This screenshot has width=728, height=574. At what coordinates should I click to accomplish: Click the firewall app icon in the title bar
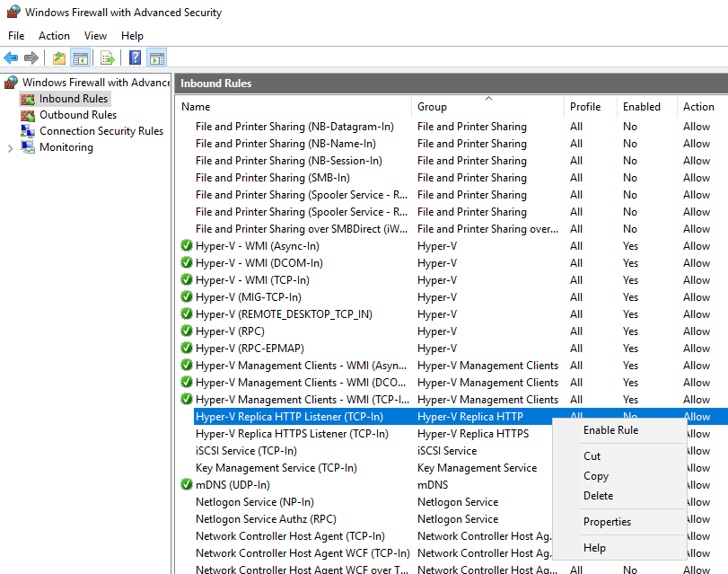click(13, 12)
